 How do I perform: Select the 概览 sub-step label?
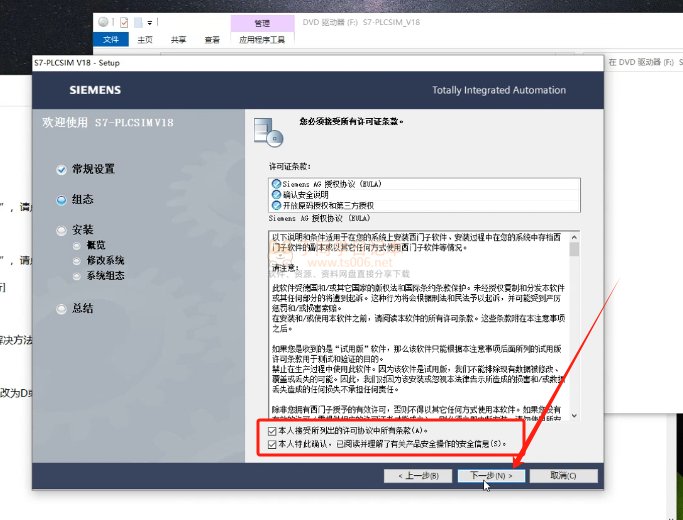96,245
